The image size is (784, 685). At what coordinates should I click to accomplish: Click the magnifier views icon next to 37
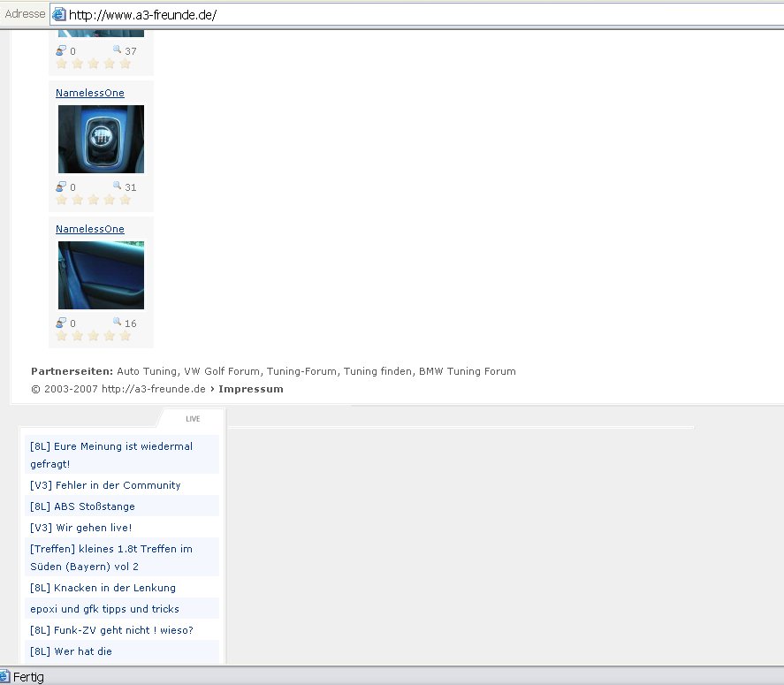click(x=117, y=49)
